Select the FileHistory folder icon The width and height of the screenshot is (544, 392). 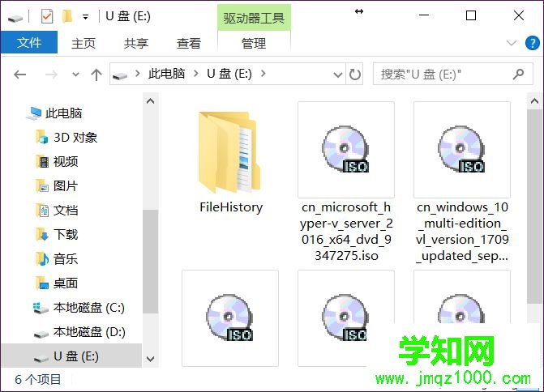[x=229, y=151]
